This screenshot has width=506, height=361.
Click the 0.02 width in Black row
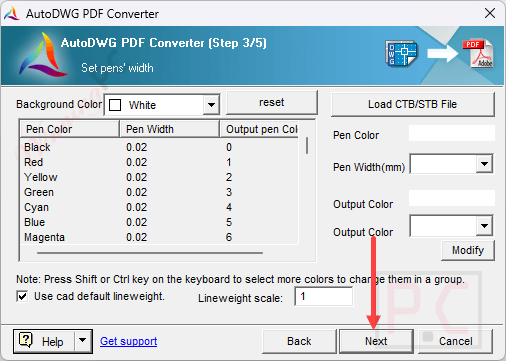pos(136,147)
